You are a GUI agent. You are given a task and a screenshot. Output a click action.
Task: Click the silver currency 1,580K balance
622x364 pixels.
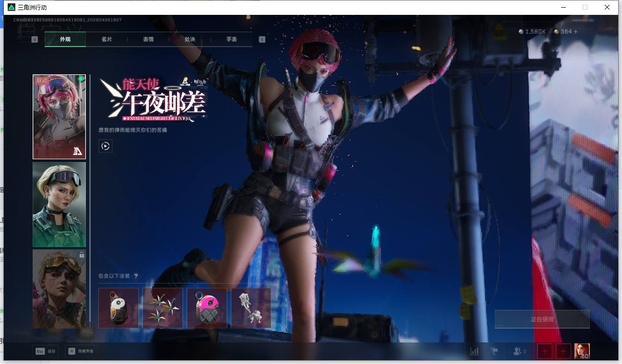(532, 32)
